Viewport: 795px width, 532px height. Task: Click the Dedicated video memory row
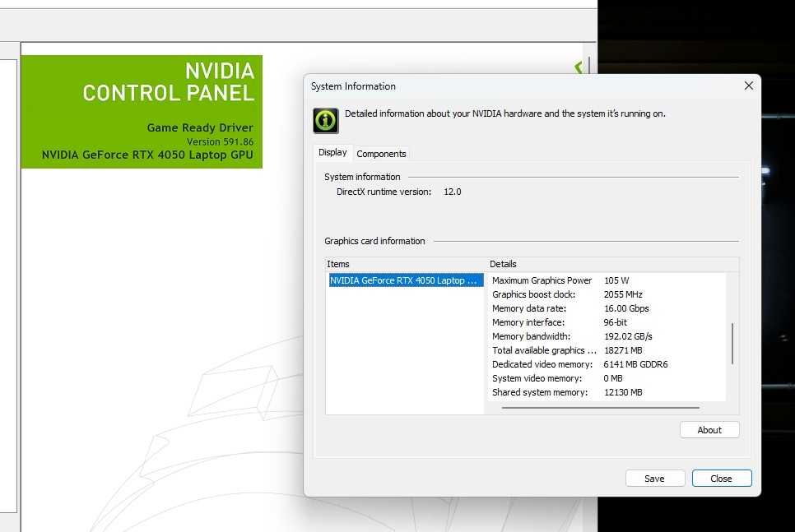click(607, 364)
